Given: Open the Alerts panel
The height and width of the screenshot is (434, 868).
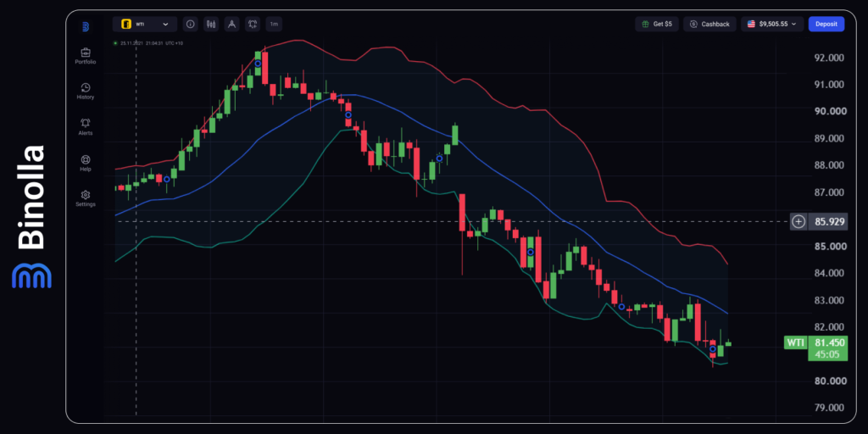Looking at the screenshot, I should pyautogui.click(x=86, y=127).
